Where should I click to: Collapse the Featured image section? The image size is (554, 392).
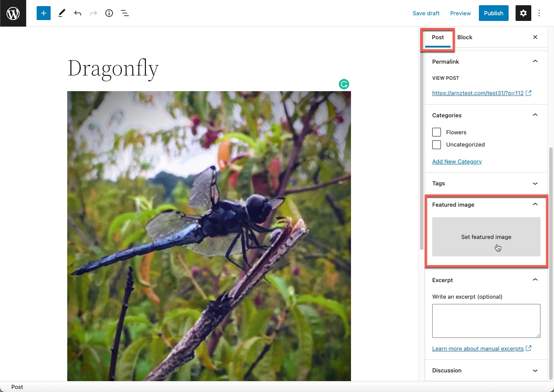(x=486, y=205)
